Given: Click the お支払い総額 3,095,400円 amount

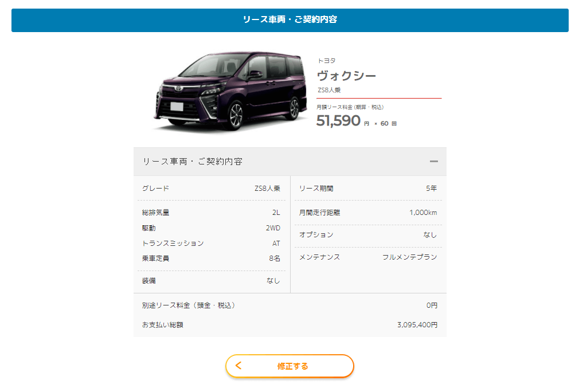Looking at the screenshot, I should pos(417,325).
